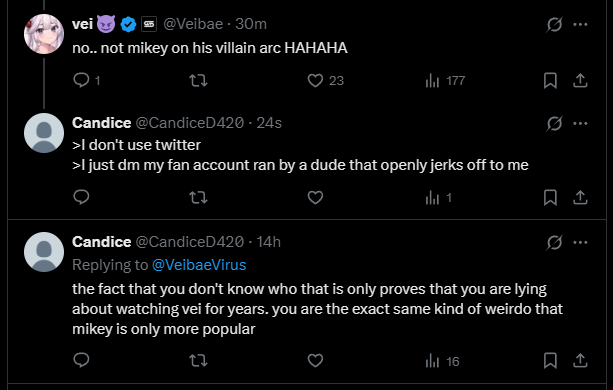This screenshot has width=613, height=390.
Task: Open Grok icon on vei's tweet
Action: tap(554, 25)
